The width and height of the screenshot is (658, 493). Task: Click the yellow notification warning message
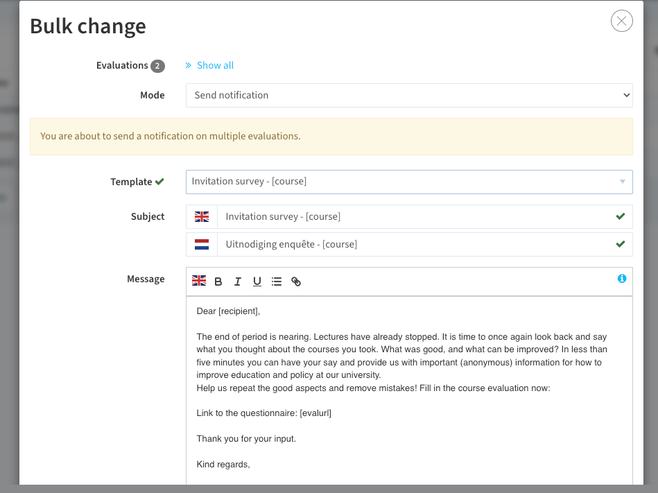pyautogui.click(x=332, y=136)
